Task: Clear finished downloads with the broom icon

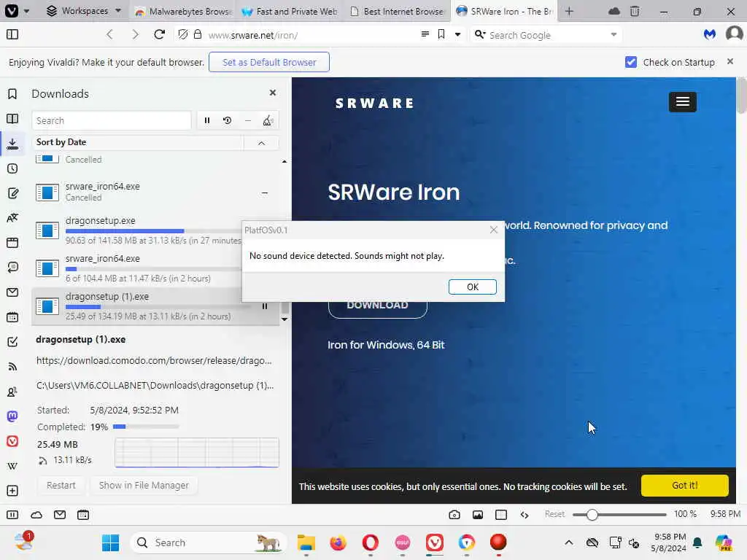Action: (x=268, y=120)
